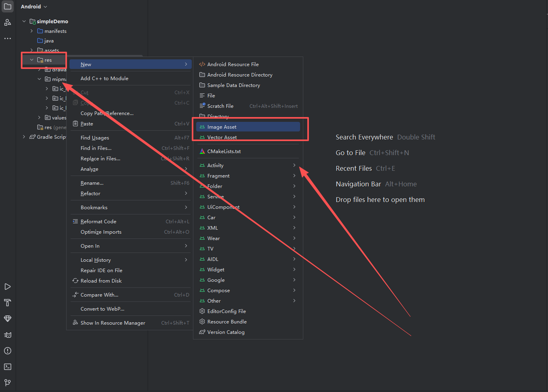Screen dimensions: 548x392
Task: Open the Run tool window icon
Action: pyautogui.click(x=8, y=287)
